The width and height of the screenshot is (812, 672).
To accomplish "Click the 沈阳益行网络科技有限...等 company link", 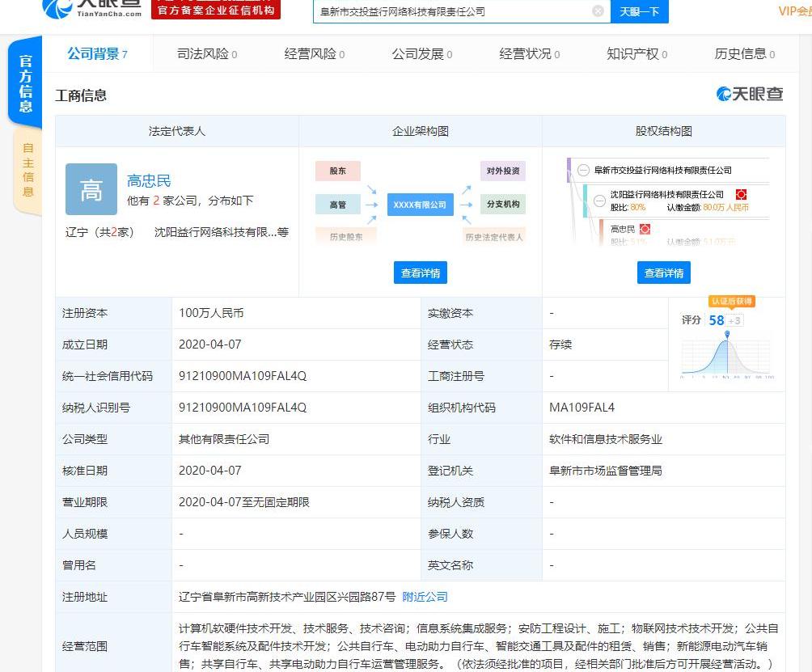I will pos(222,232).
